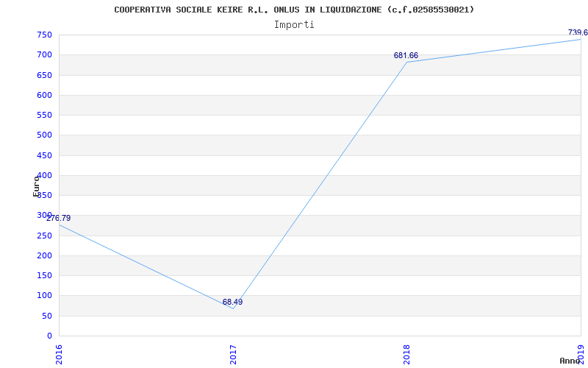Click the 'Euro' y-axis title
Viewport: 588px width, 368px height.
[36, 186]
